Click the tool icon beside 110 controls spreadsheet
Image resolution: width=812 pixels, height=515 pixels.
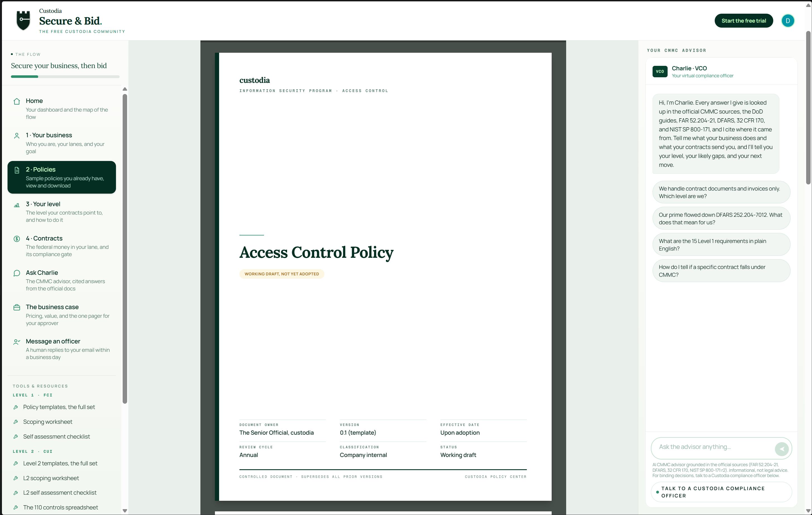click(x=16, y=507)
